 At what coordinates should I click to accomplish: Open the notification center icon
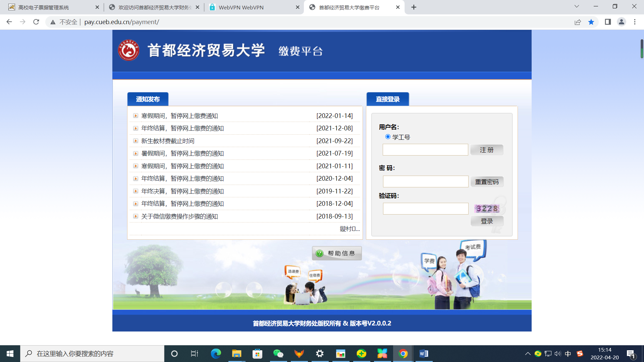pos(631,354)
